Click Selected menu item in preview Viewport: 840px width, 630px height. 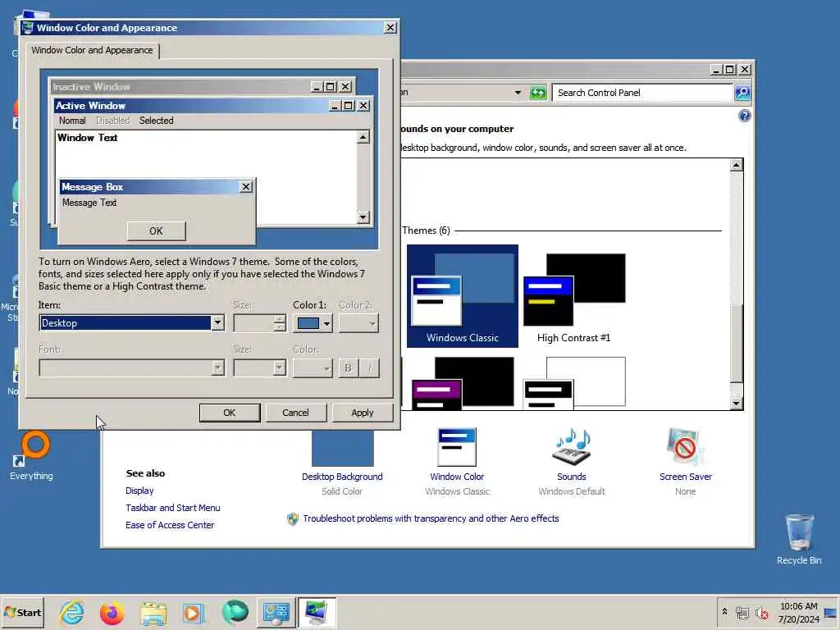coord(156,121)
